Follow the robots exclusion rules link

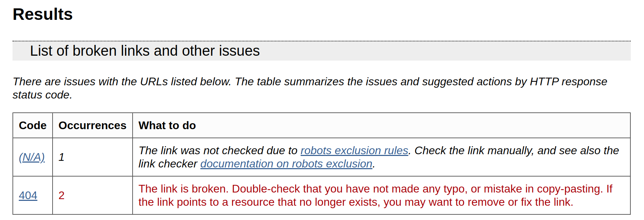[354, 151]
